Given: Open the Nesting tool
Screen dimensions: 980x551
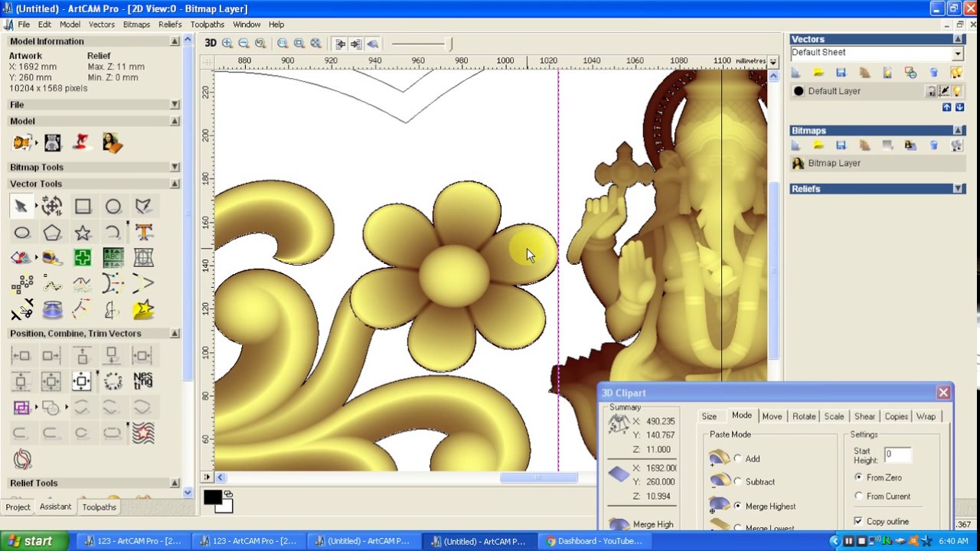Looking at the screenshot, I should coord(143,380).
